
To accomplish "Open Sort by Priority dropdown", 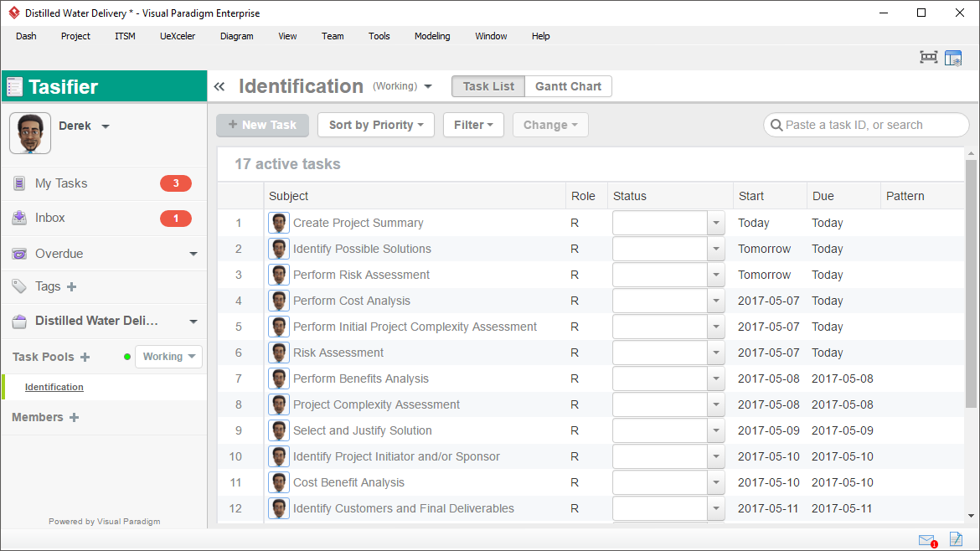I will click(376, 125).
